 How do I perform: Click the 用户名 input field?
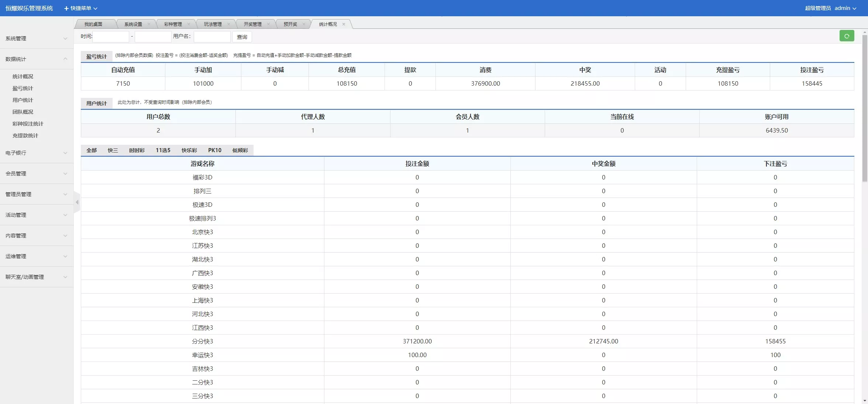click(212, 37)
